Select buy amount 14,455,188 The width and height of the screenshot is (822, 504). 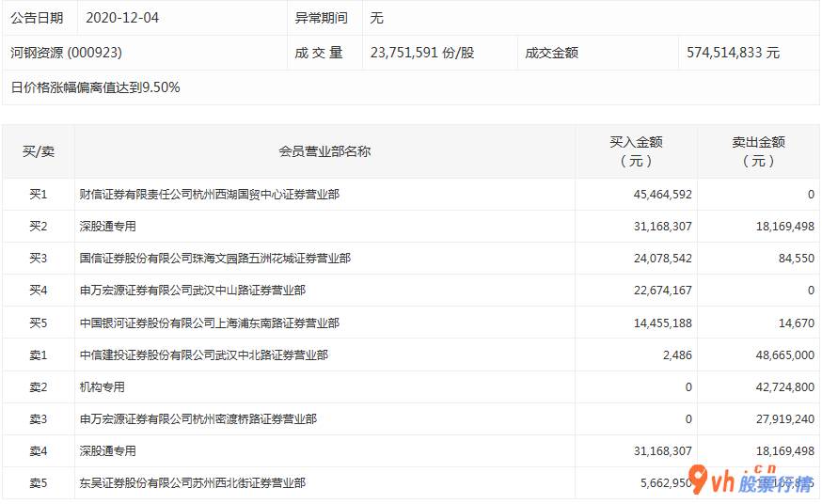[663, 323]
